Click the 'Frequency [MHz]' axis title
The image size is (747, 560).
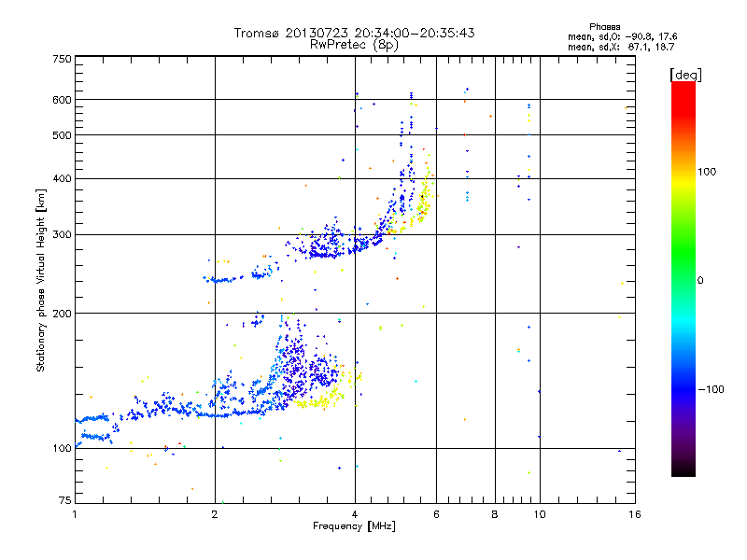354,526
